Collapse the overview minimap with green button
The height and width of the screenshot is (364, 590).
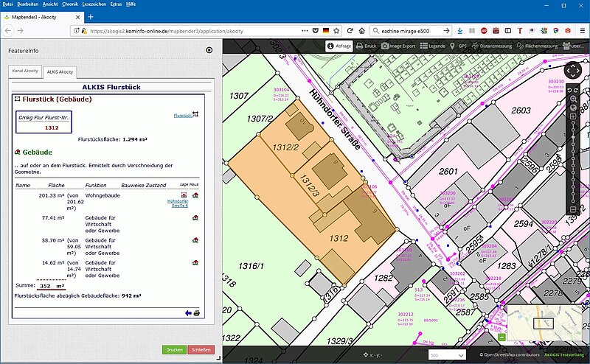[502, 337]
